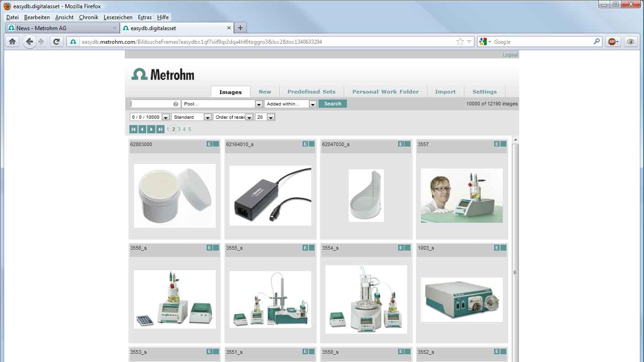Open the 0 / 0 / 10000 dropdown
Screen dimensions: 644x362
pyautogui.click(x=150, y=117)
